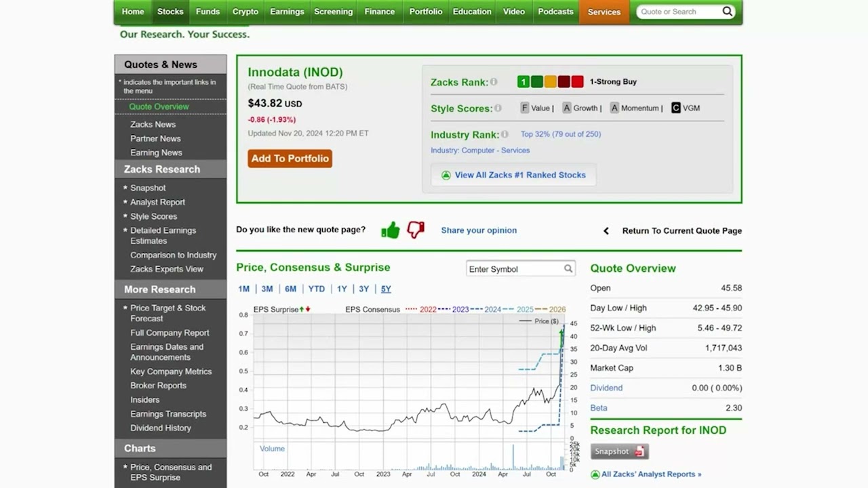Open the Screening menu

(333, 12)
